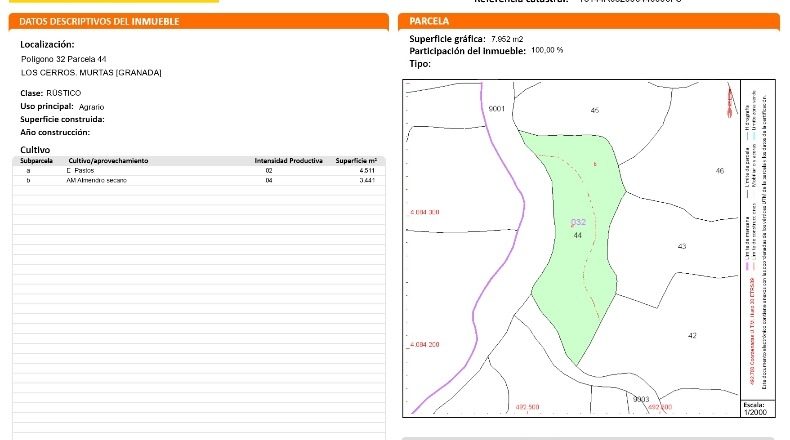Click the 9001 road label on the map
This screenshot has width=790, height=440.
point(496,108)
